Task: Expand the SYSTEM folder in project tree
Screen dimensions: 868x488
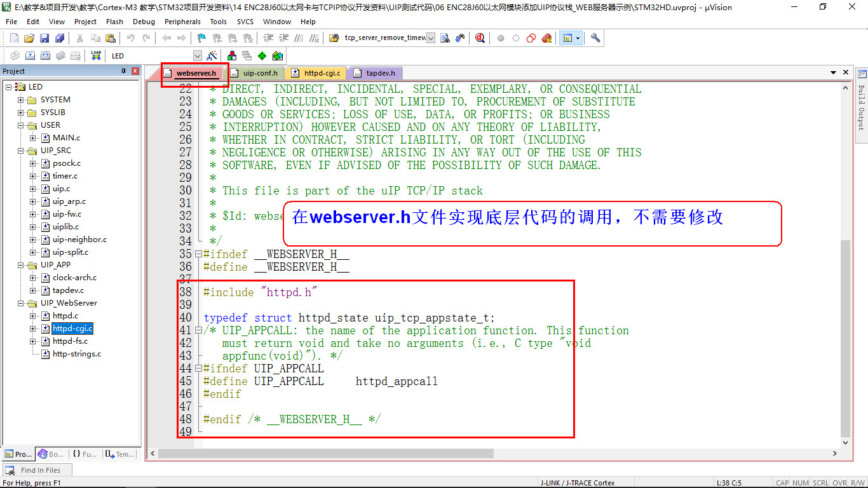Action: (21, 100)
